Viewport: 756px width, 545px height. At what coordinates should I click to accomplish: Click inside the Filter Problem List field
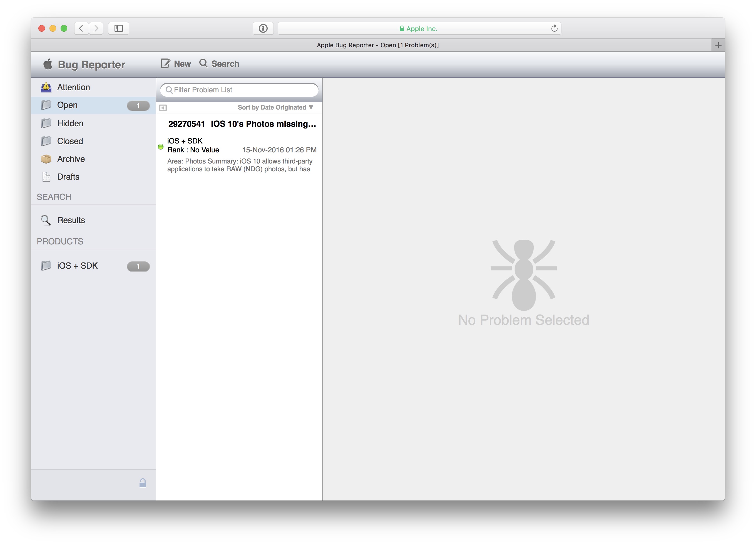pos(239,90)
